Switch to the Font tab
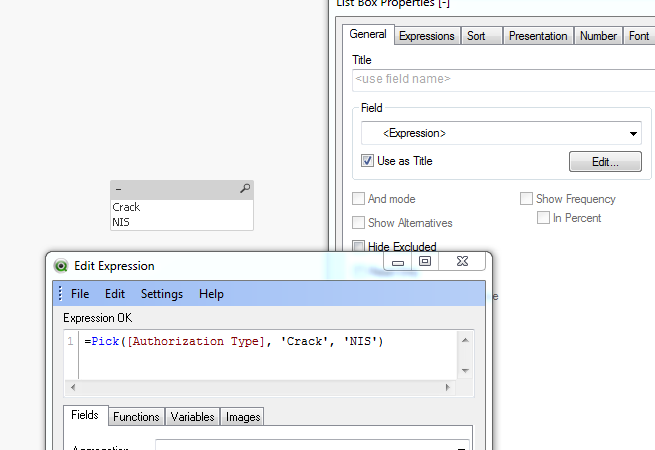 [639, 36]
